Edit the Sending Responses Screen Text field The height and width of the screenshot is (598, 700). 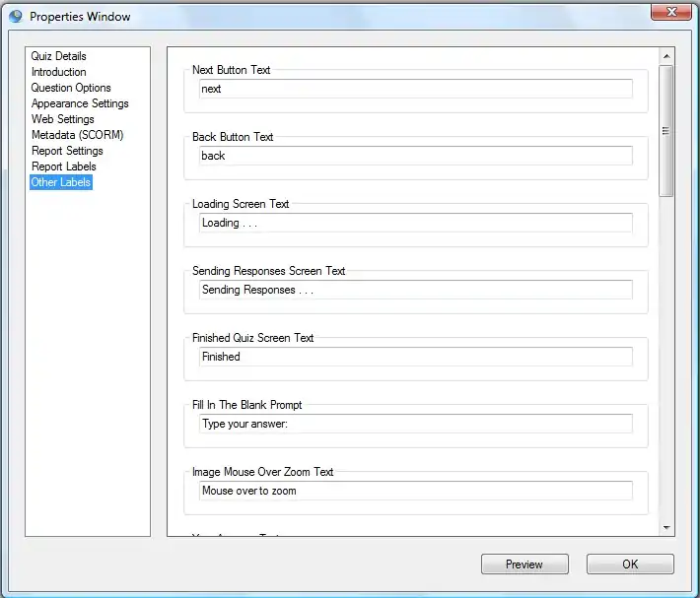414,290
